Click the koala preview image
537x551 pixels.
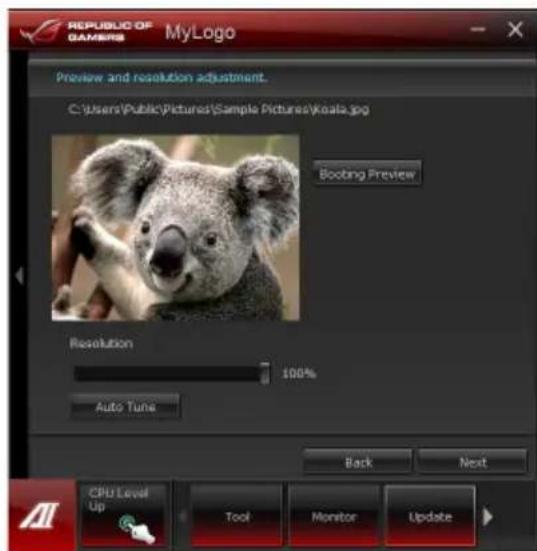click(176, 227)
